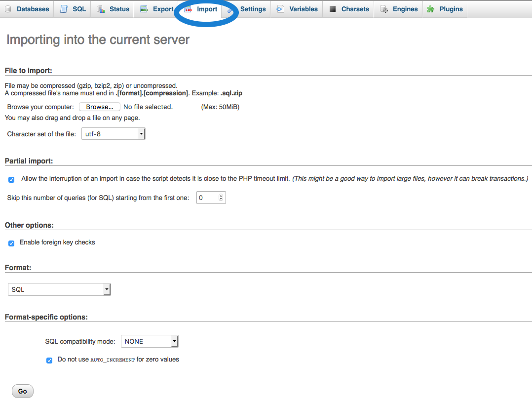Select the Import tab
This screenshot has height=402, width=532.
201,9
